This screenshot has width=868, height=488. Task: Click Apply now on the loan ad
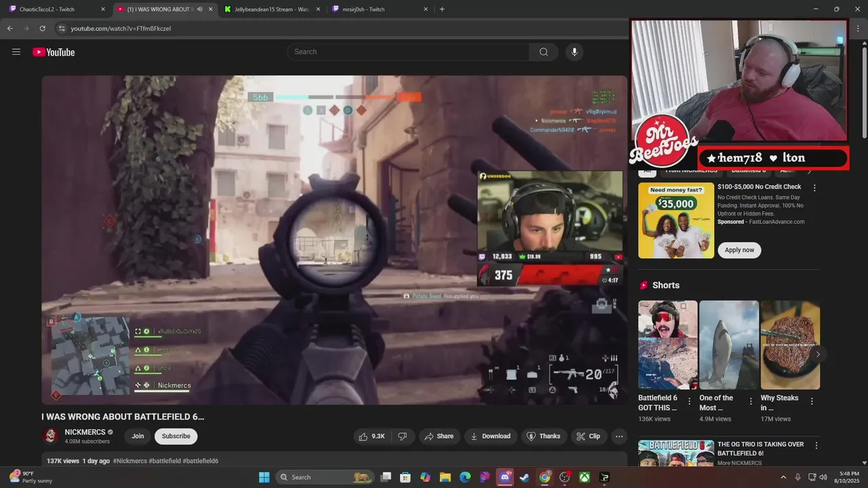pyautogui.click(x=739, y=250)
